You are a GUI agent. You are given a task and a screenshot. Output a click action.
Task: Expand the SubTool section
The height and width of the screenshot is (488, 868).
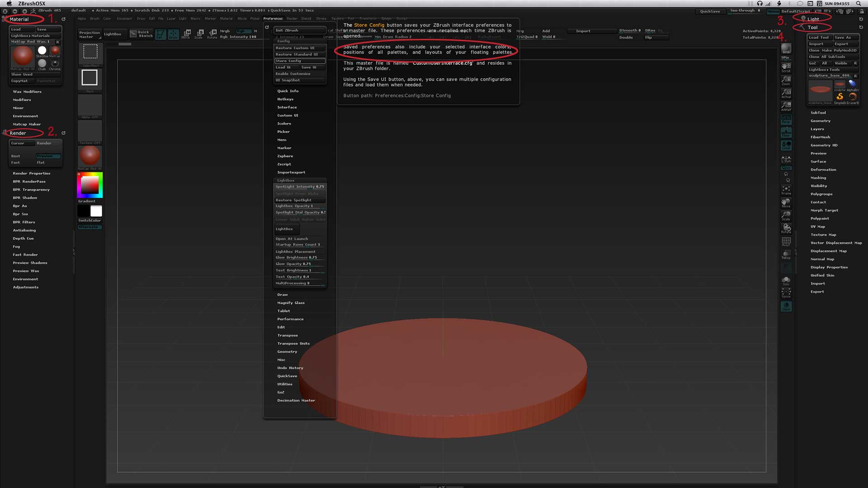coord(818,113)
